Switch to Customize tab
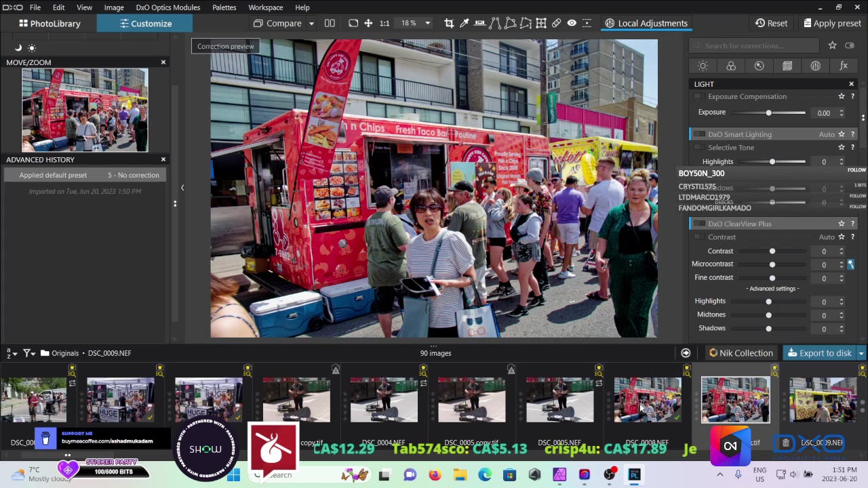The height and width of the screenshot is (488, 868). pos(145,23)
